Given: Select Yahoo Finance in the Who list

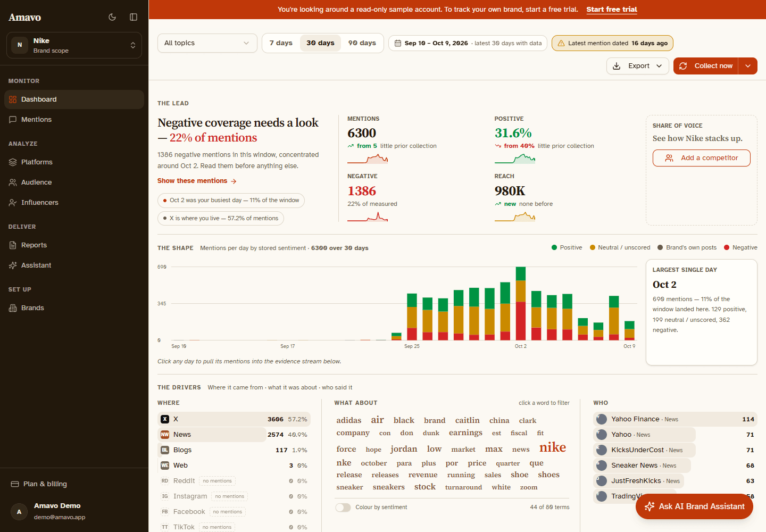Looking at the screenshot, I should pos(675,419).
